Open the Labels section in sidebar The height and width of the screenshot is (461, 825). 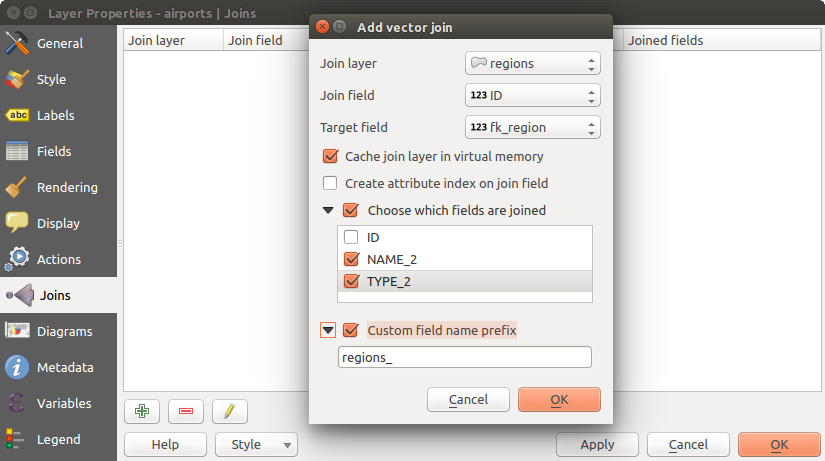point(55,116)
